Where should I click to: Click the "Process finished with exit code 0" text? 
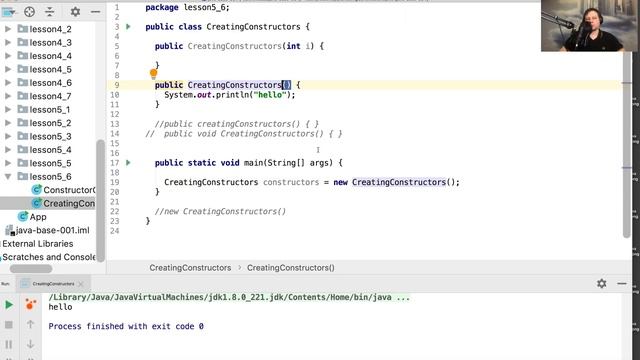click(126, 326)
